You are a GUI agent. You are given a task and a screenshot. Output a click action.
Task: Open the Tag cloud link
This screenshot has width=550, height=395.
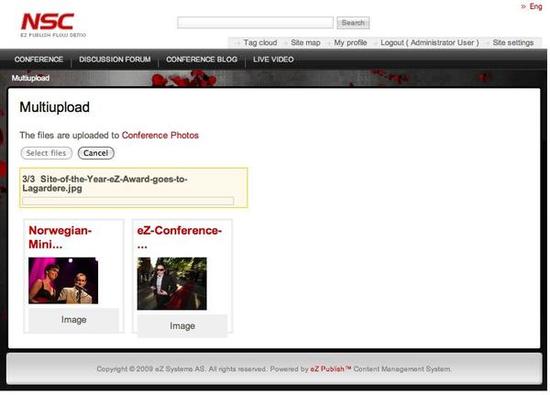click(x=260, y=43)
